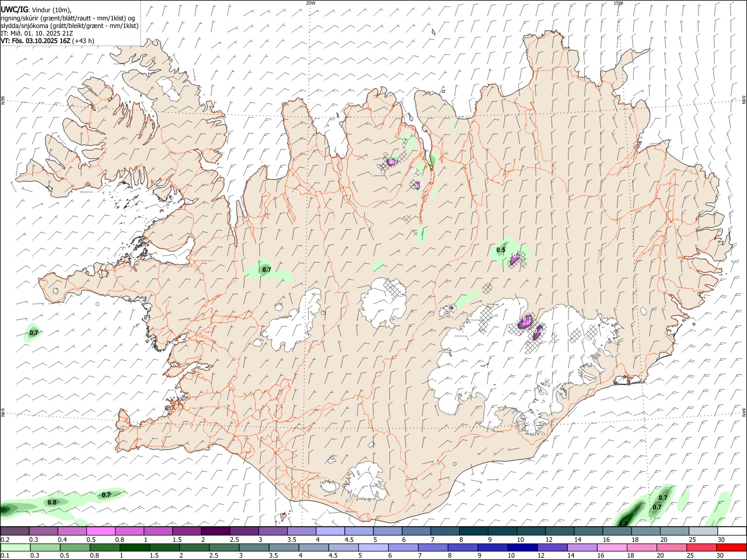Image resolution: width=747 pixels, height=560 pixels.
Task: Click the upper scale '25' tick label
Action: [x=692, y=540]
